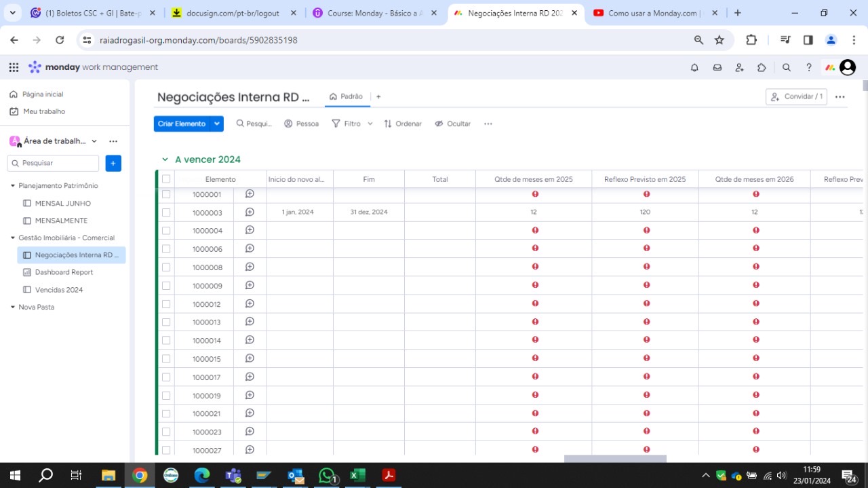This screenshot has height=488, width=868.
Task: Open File Explorer from the taskbar
Action: (108, 475)
